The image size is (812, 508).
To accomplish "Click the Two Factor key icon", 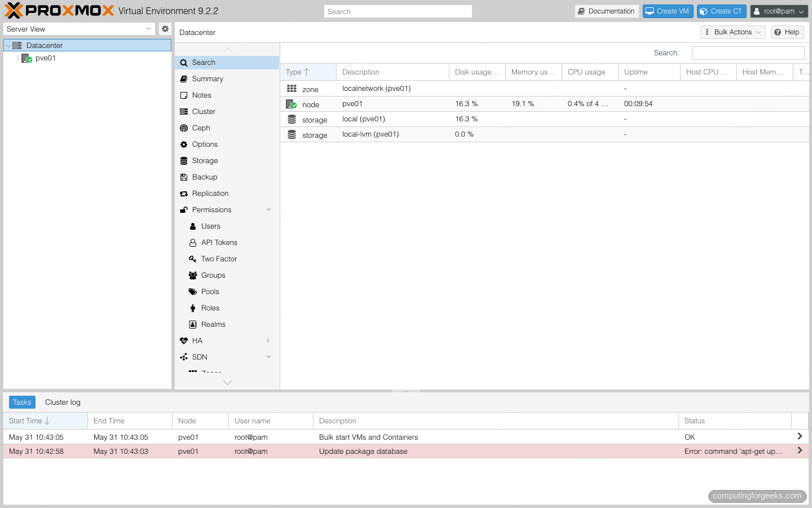I will pyautogui.click(x=193, y=259).
